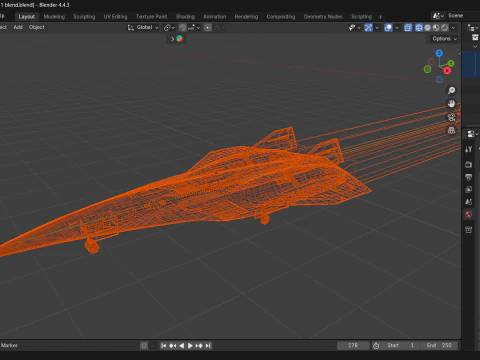Open the Scene properties tab

pyautogui.click(x=469, y=202)
